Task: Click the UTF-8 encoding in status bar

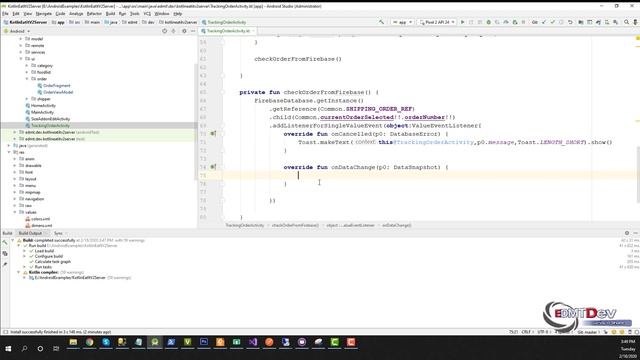Action: point(543,332)
